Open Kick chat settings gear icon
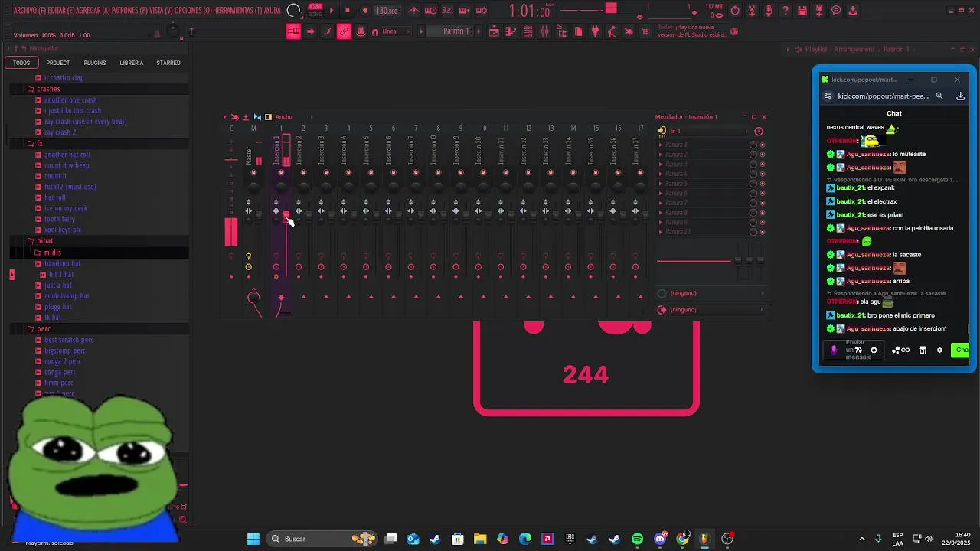The height and width of the screenshot is (551, 980). [x=939, y=350]
